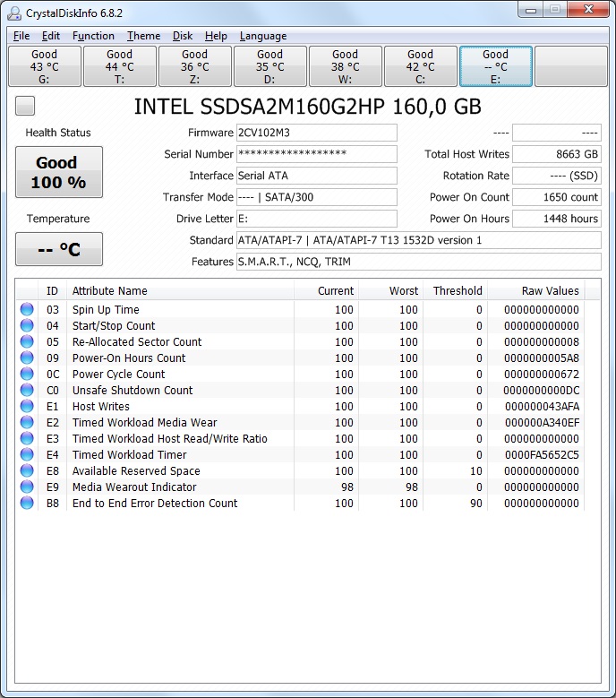Image resolution: width=616 pixels, height=698 pixels.
Task: Click the Raw Values column header
Action: click(x=536, y=290)
